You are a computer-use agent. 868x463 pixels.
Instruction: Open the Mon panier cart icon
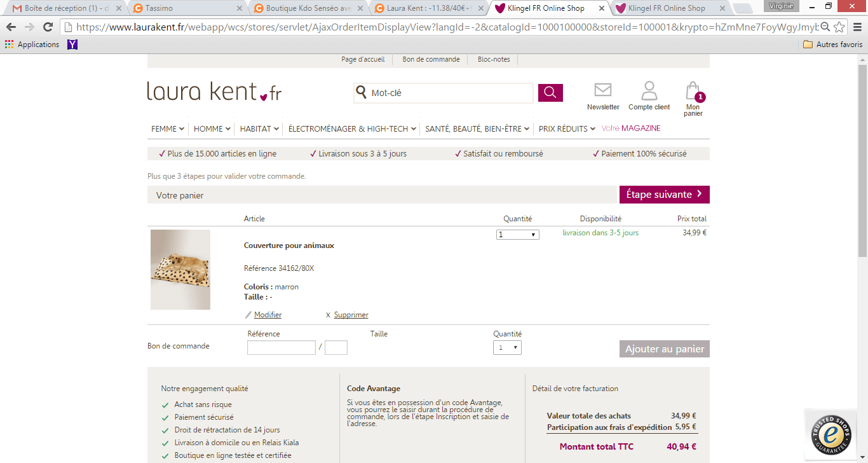tap(693, 92)
